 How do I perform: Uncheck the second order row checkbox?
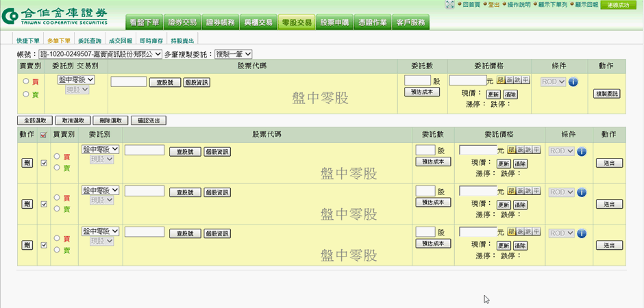[45, 204]
